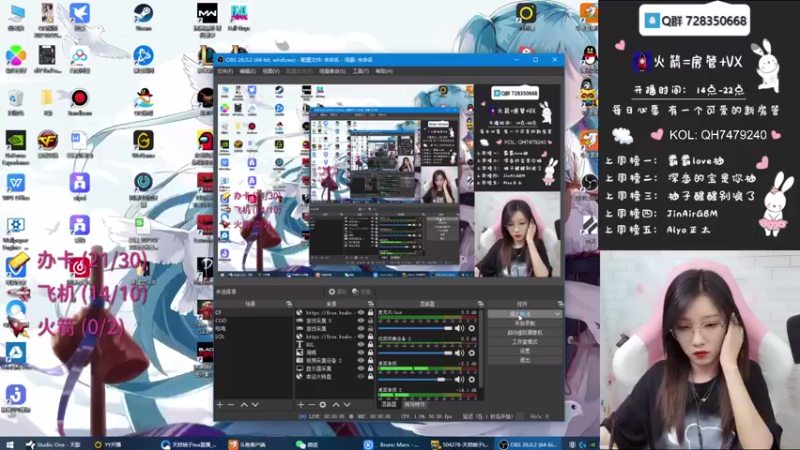Add a new scene with the plus icon
This screenshot has width=800, height=450.
tap(220, 405)
